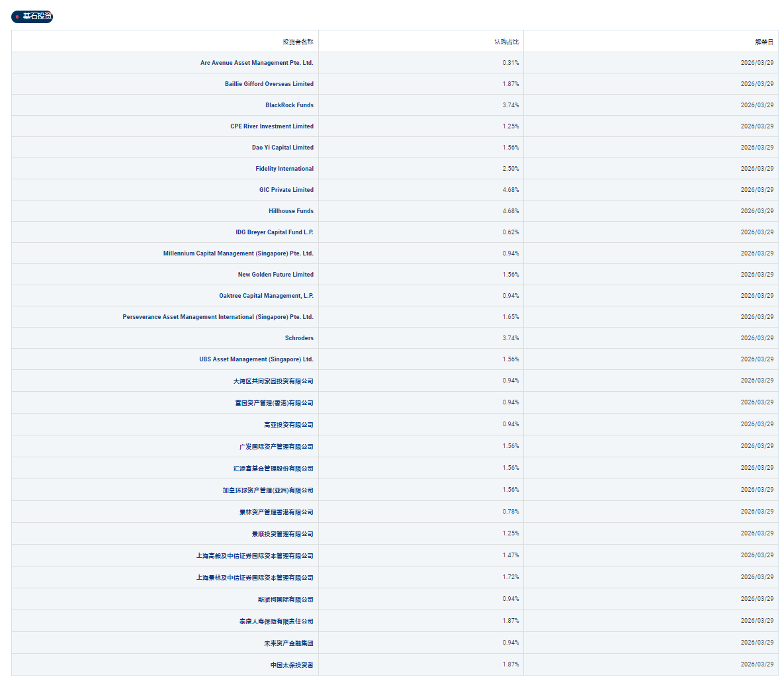Click Dao Yi Capital Limited
Viewport: 784px width, 679px height.
pyautogui.click(x=283, y=148)
